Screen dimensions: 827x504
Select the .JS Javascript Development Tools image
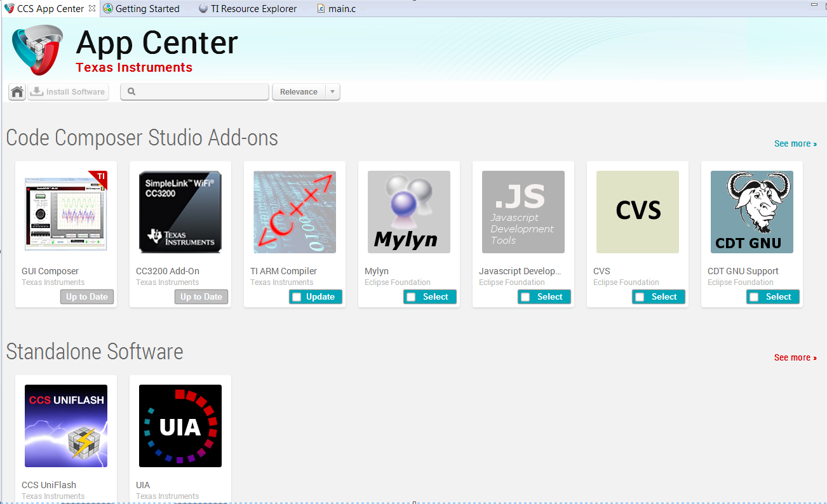[523, 212]
